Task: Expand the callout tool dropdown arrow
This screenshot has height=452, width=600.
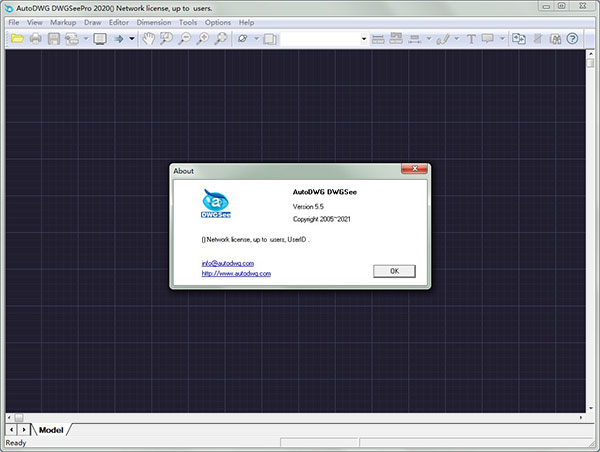Action: point(502,39)
